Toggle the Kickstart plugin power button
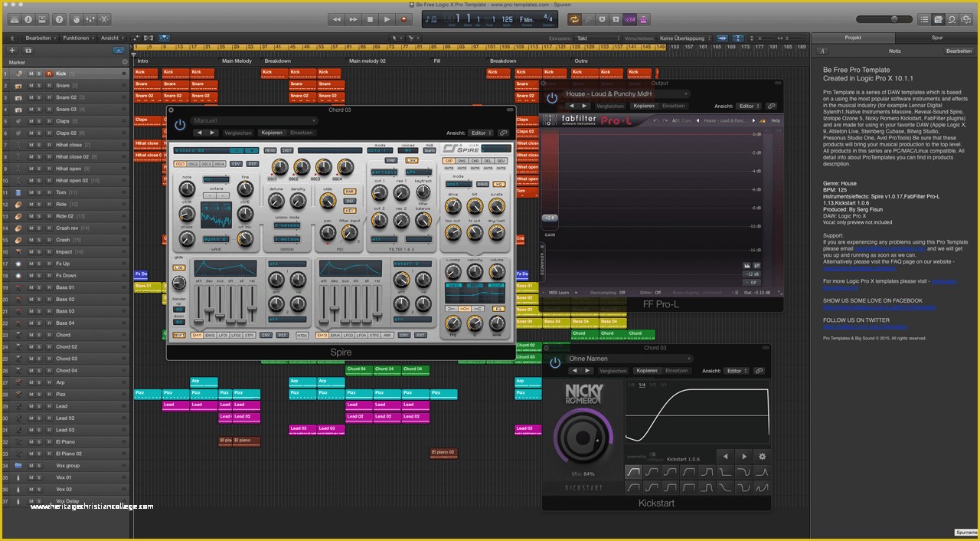980x541 pixels. 555,362
